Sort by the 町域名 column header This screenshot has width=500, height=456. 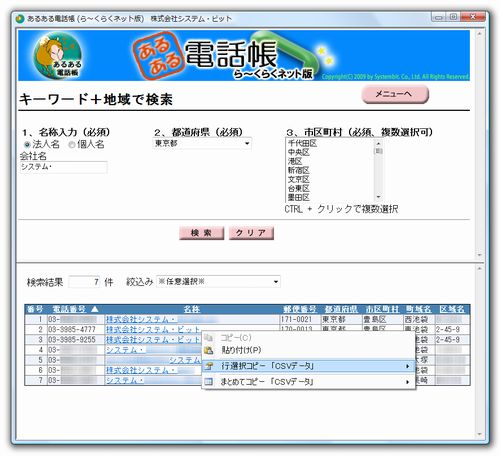[418, 309]
